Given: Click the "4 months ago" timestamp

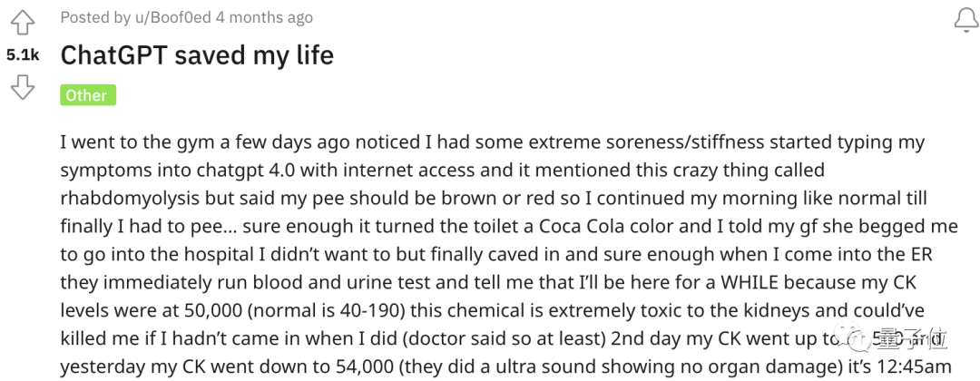Looking at the screenshot, I should (264, 17).
